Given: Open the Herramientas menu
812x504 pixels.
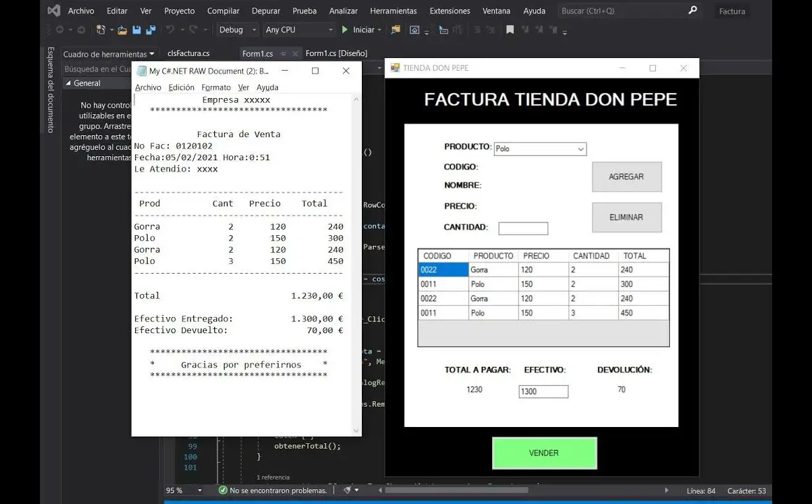Looking at the screenshot, I should click(x=393, y=11).
